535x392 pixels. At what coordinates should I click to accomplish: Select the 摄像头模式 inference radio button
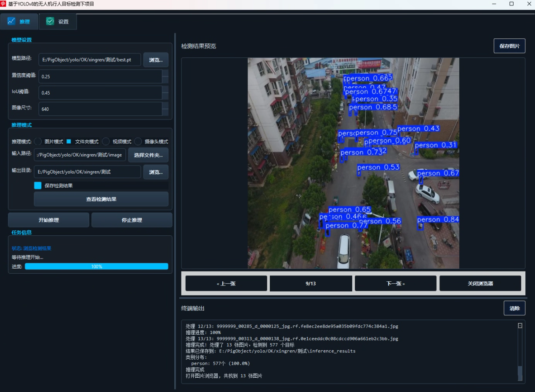[138, 141]
